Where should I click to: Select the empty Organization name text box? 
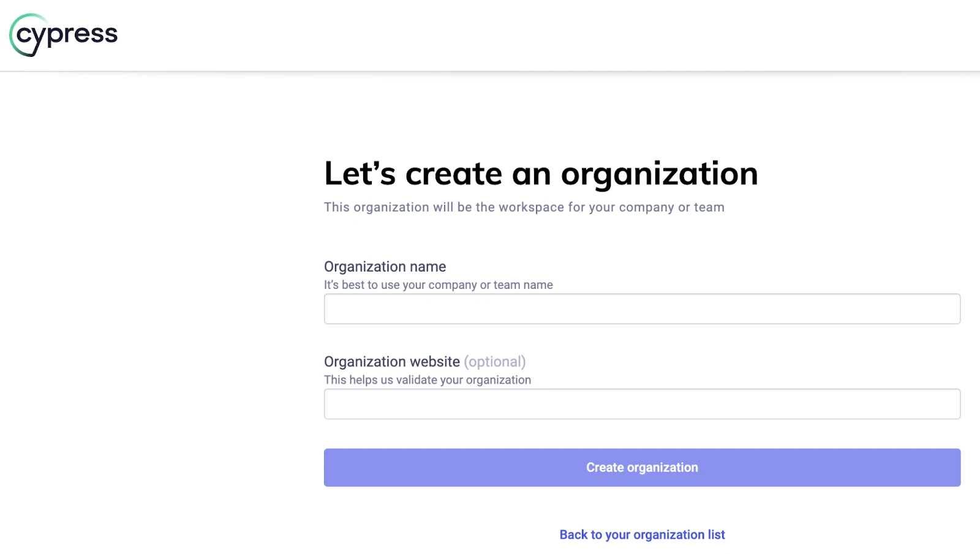(x=641, y=309)
